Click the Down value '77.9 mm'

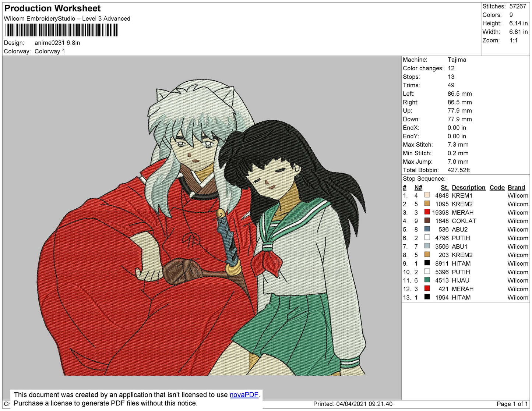click(460, 119)
